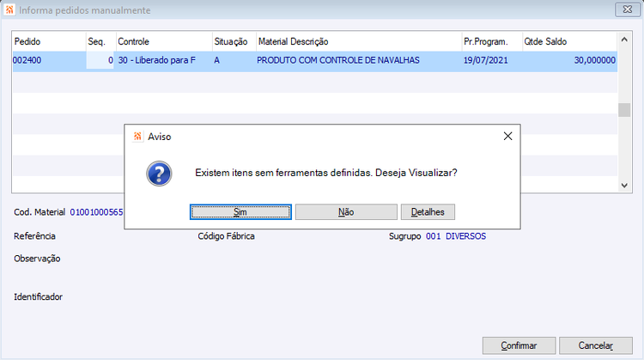Click Cancelar button

(596, 345)
